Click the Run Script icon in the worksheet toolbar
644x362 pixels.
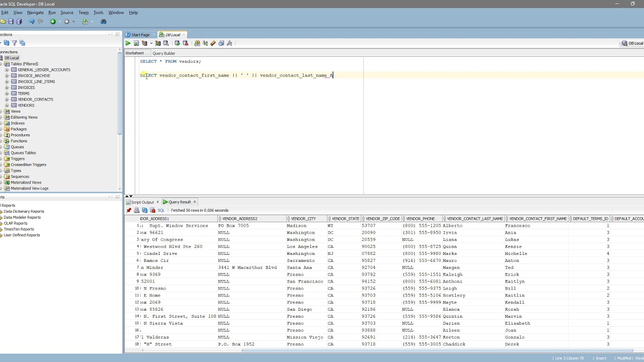pos(136,43)
